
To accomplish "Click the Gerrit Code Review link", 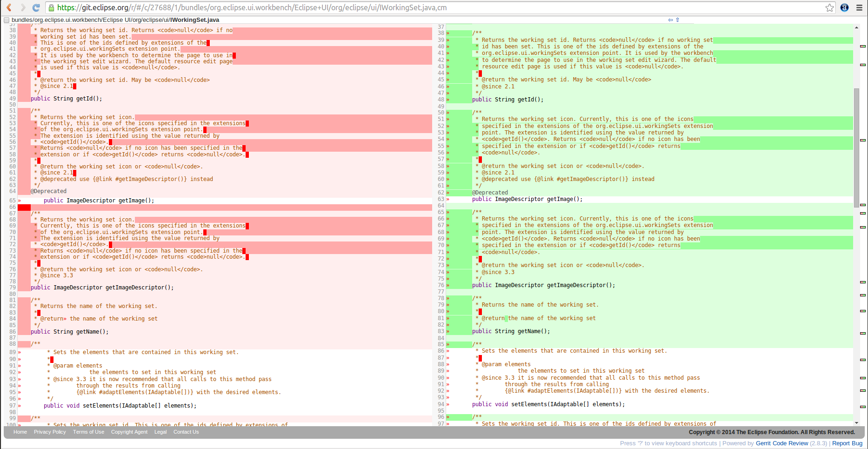I will (781, 443).
